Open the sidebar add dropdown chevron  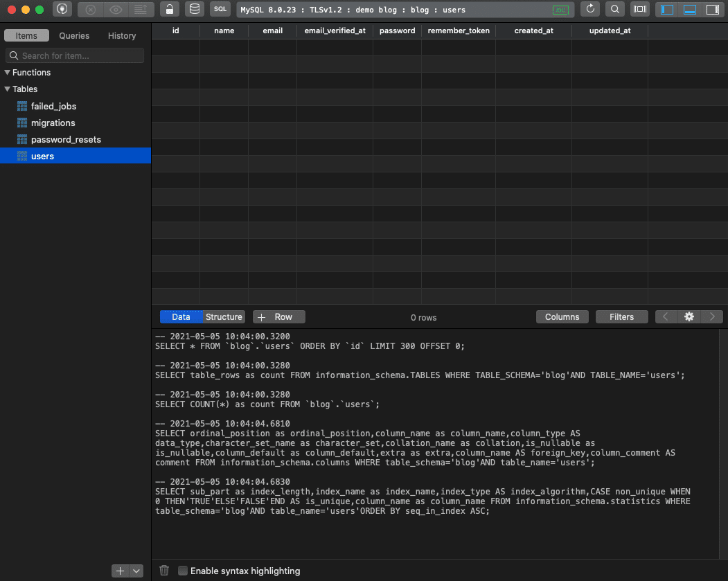[x=136, y=571]
